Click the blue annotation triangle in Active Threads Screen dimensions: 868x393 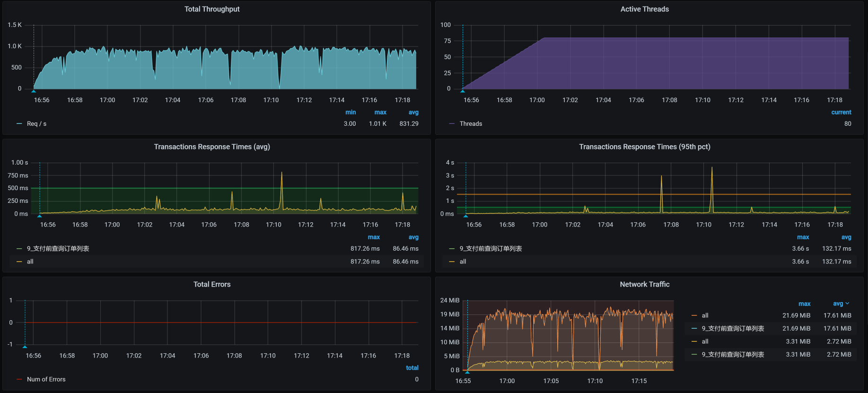click(x=463, y=90)
